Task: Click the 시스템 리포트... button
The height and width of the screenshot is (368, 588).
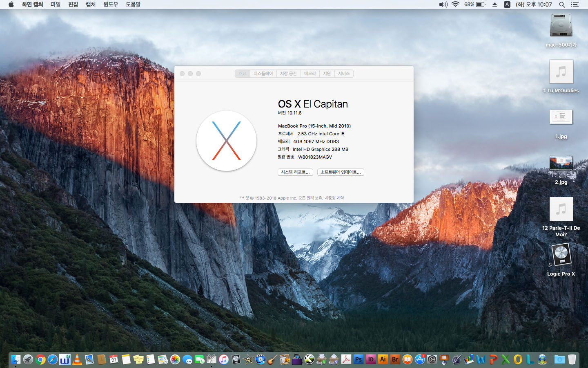Action: pyautogui.click(x=295, y=172)
